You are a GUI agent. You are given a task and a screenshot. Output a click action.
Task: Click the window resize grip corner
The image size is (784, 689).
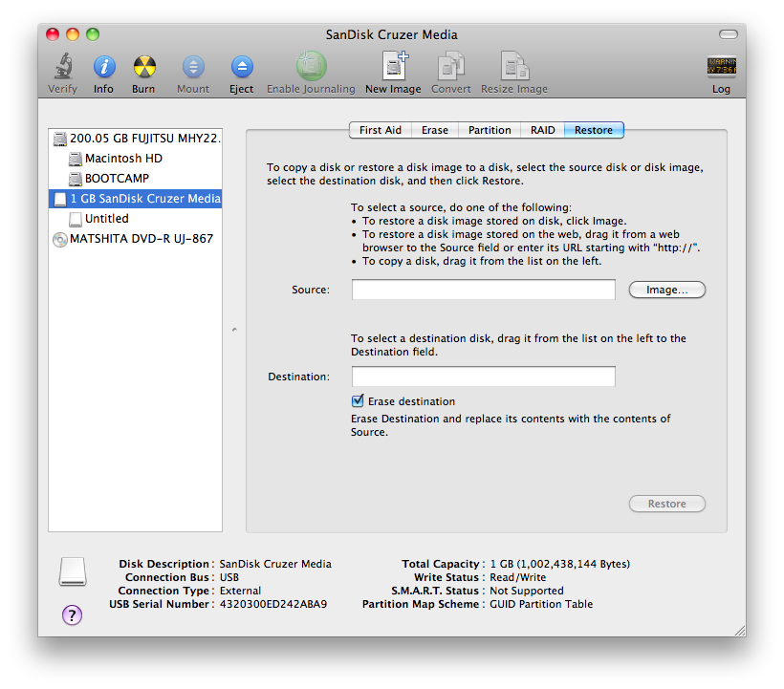coord(740,631)
